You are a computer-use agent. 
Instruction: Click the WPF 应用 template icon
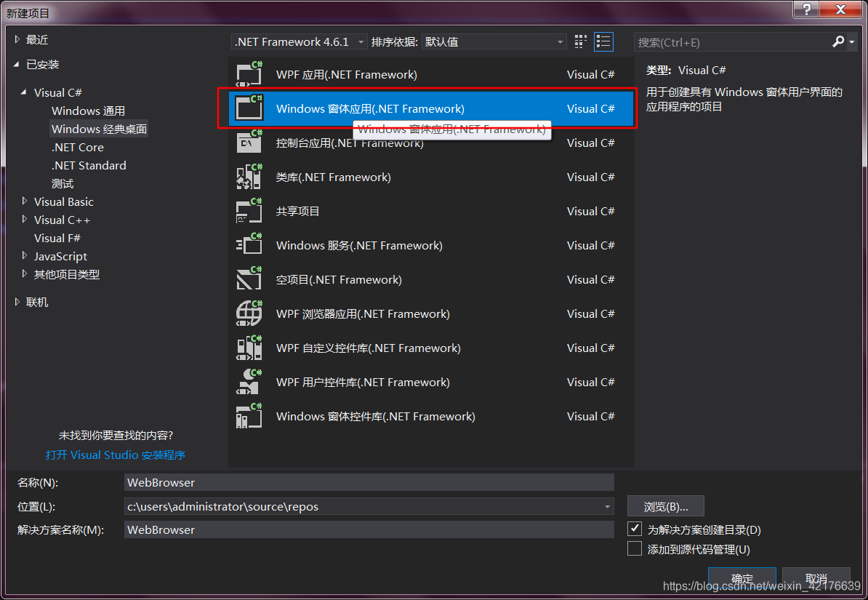click(x=249, y=74)
